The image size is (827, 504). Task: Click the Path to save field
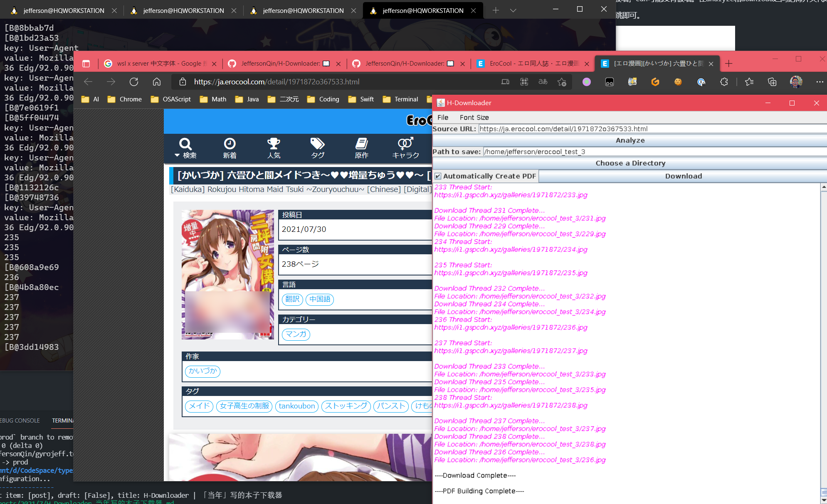point(654,152)
